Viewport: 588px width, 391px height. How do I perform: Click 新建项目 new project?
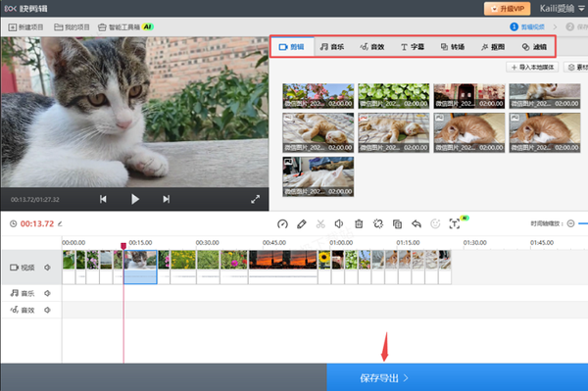click(x=25, y=27)
